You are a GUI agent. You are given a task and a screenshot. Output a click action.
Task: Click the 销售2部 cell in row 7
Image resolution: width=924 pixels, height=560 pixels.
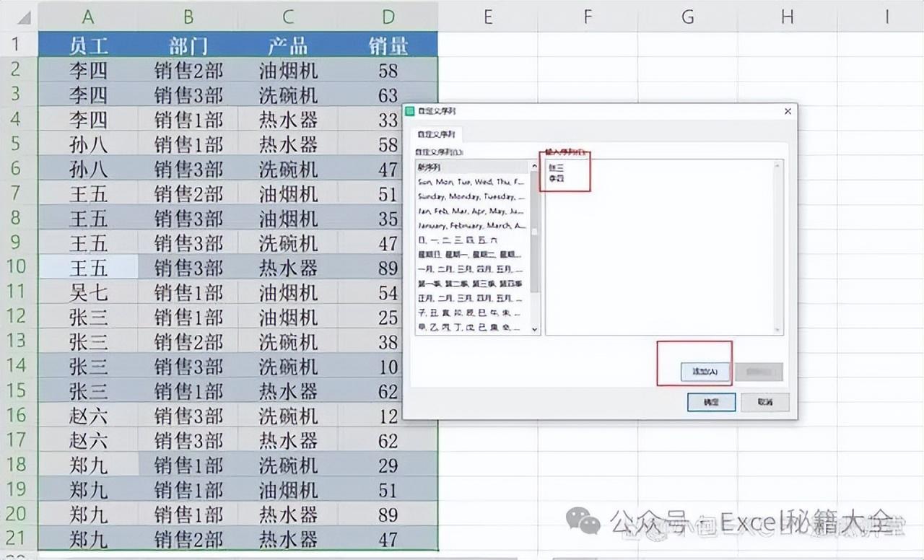click(188, 193)
